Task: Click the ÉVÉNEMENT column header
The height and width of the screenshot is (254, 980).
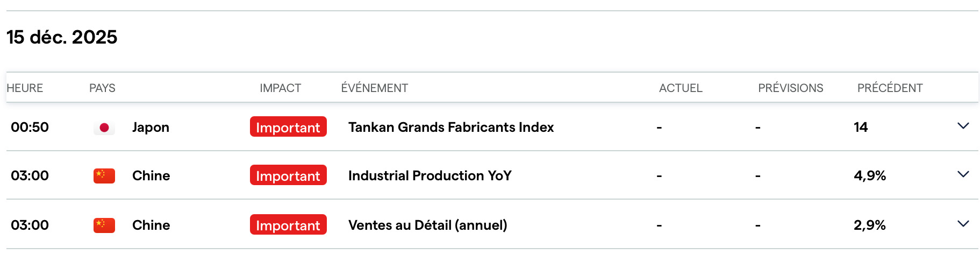Action: point(374,88)
